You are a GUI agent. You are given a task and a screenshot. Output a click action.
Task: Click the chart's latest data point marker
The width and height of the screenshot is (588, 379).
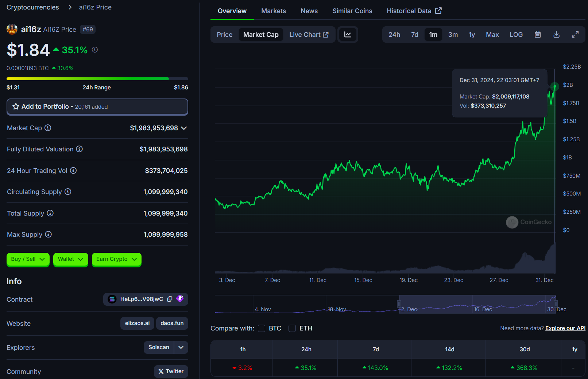pos(555,86)
